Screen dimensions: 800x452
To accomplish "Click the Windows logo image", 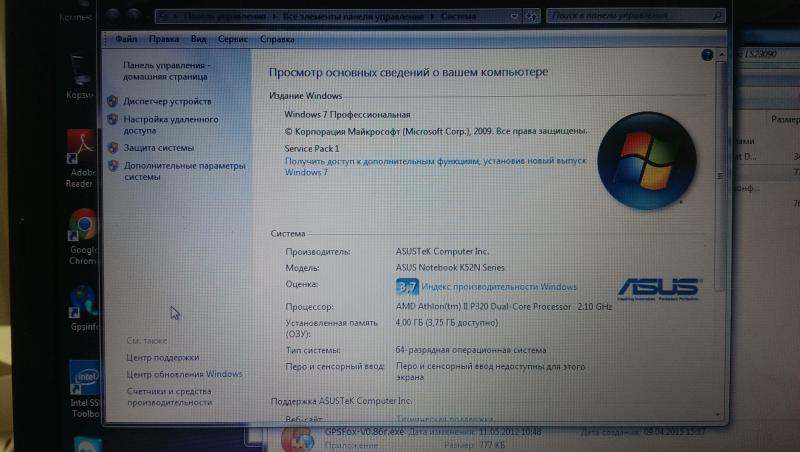I will (x=646, y=161).
